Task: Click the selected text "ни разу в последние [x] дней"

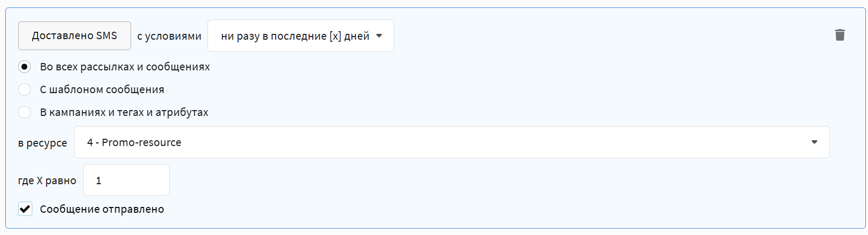Action: tap(295, 36)
